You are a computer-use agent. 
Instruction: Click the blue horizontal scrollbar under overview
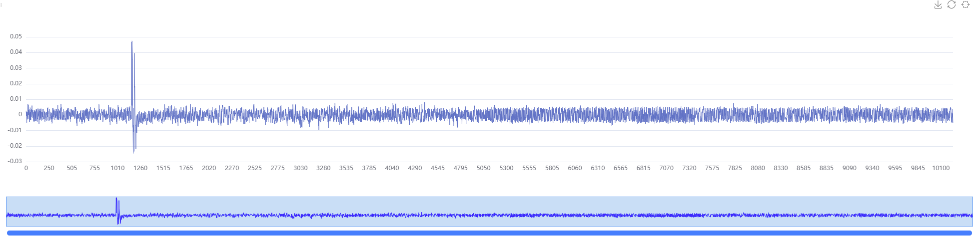(x=489, y=233)
